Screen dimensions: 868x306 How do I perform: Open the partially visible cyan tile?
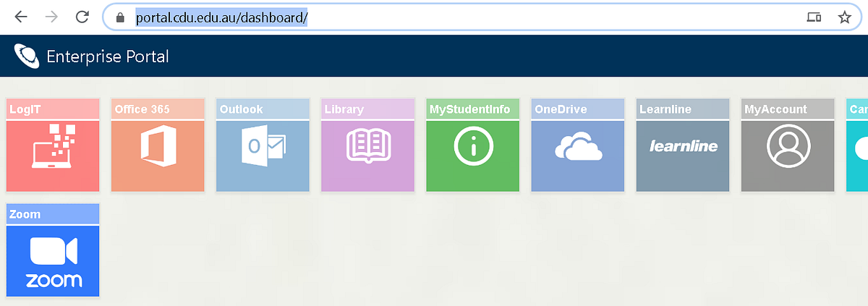(857, 145)
